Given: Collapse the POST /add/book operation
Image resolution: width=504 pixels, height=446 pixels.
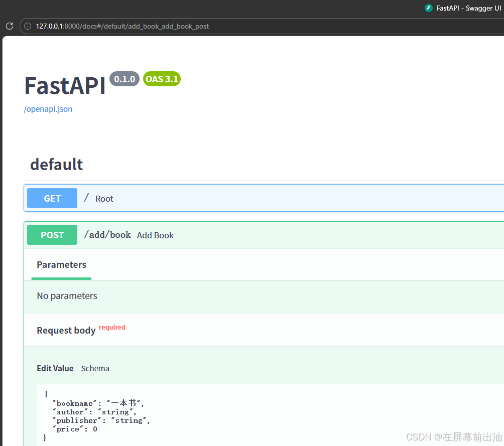Looking at the screenshot, I should pos(264,235).
